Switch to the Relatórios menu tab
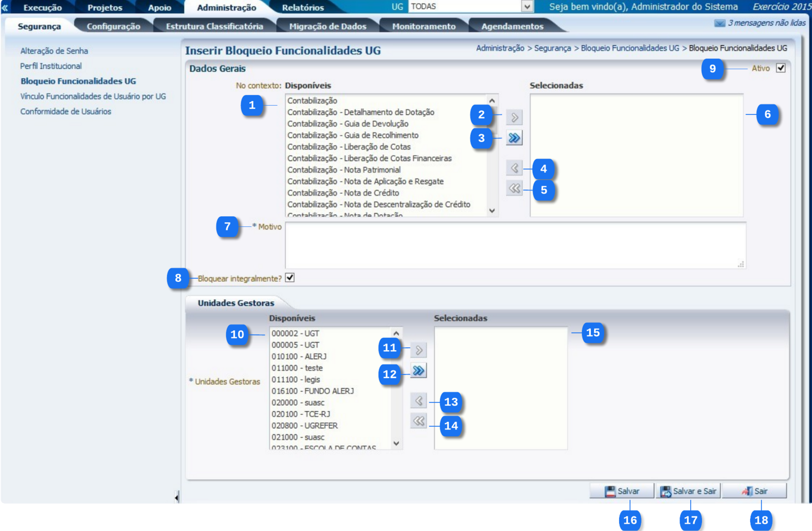 click(x=302, y=8)
